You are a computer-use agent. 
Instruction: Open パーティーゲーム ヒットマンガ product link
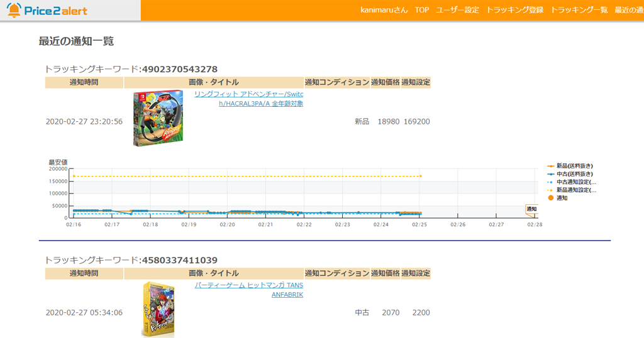[249, 290]
